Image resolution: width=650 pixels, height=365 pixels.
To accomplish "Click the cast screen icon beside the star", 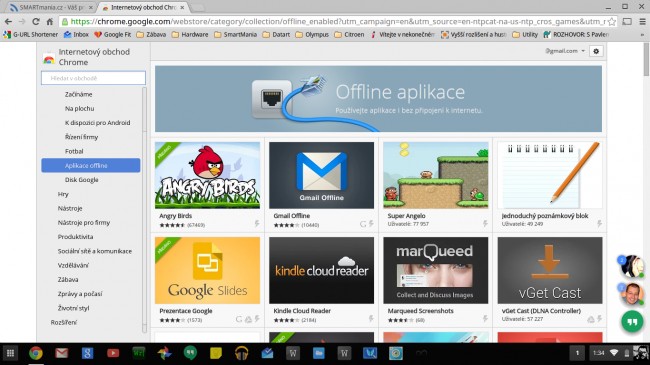I will point(627,21).
